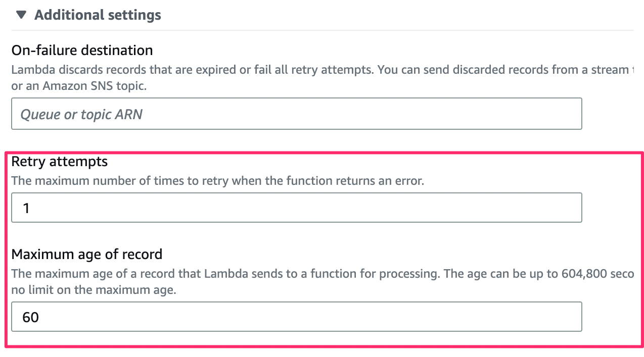Click the Additional settings heading
This screenshot has height=357, width=644.
coord(97,15)
